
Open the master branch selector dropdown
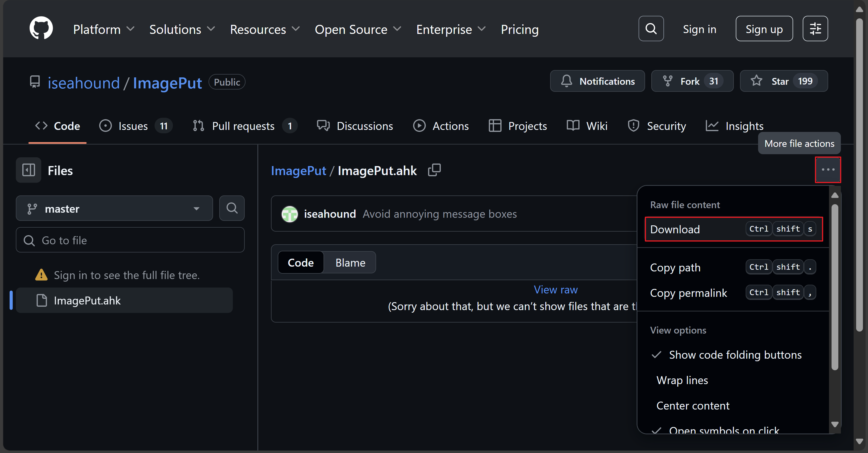point(114,208)
